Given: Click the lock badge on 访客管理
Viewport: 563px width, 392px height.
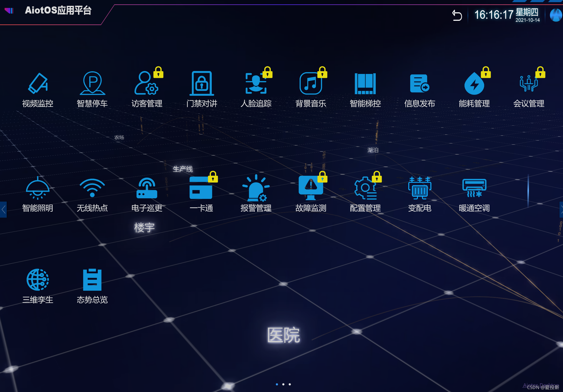Looking at the screenshot, I should click(158, 72).
